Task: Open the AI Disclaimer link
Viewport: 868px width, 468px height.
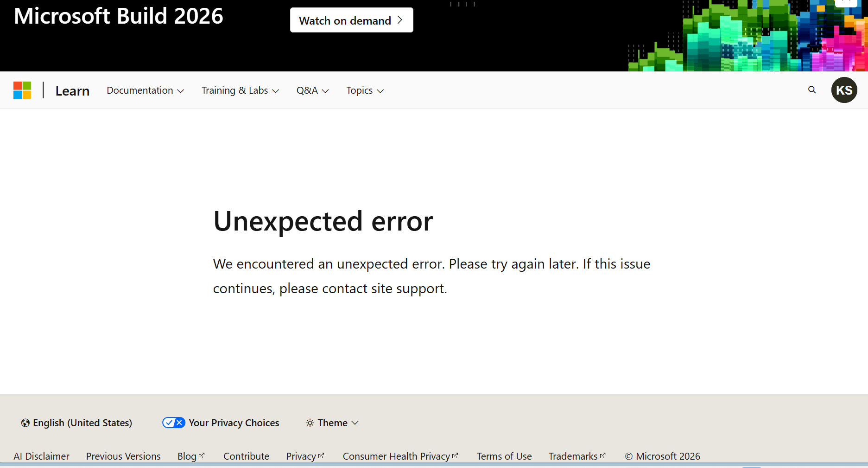Action: (41, 456)
